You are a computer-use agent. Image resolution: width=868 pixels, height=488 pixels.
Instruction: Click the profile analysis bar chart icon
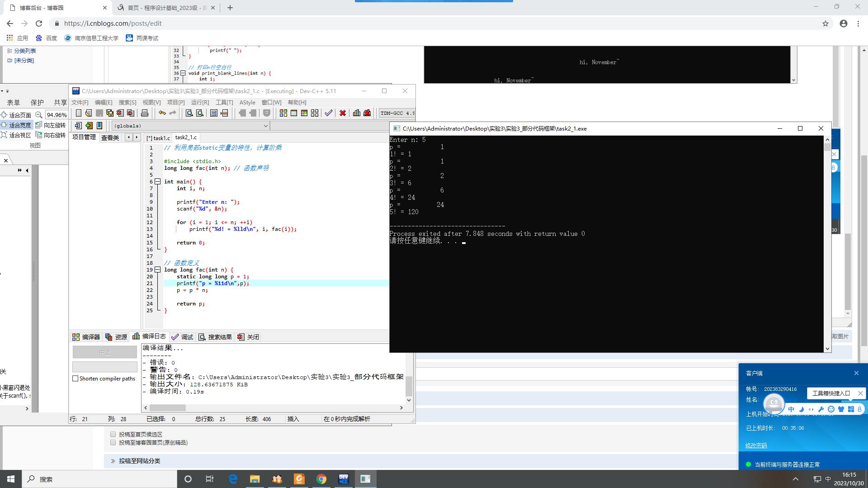[357, 113]
